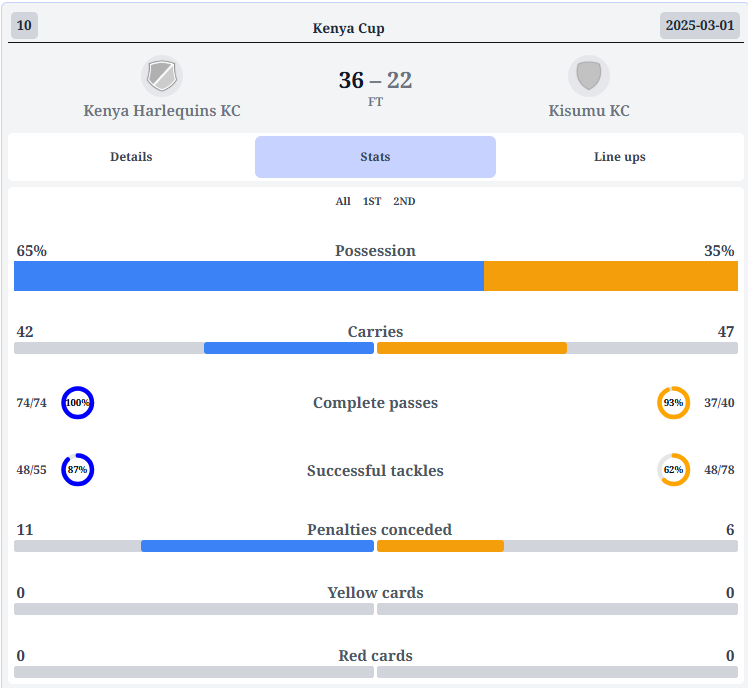The height and width of the screenshot is (688, 748).
Task: Show stats for All periods
Action: tap(343, 201)
